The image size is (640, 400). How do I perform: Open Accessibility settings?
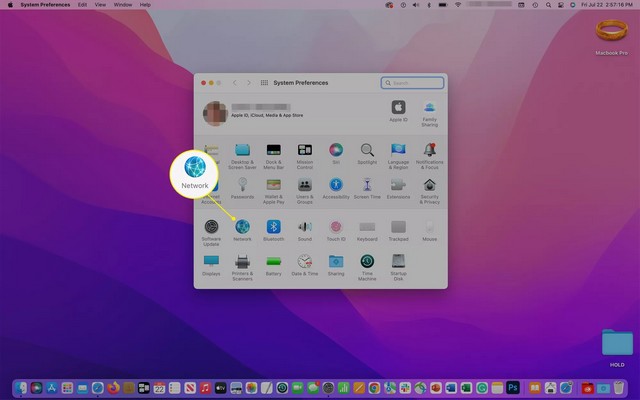point(336,187)
